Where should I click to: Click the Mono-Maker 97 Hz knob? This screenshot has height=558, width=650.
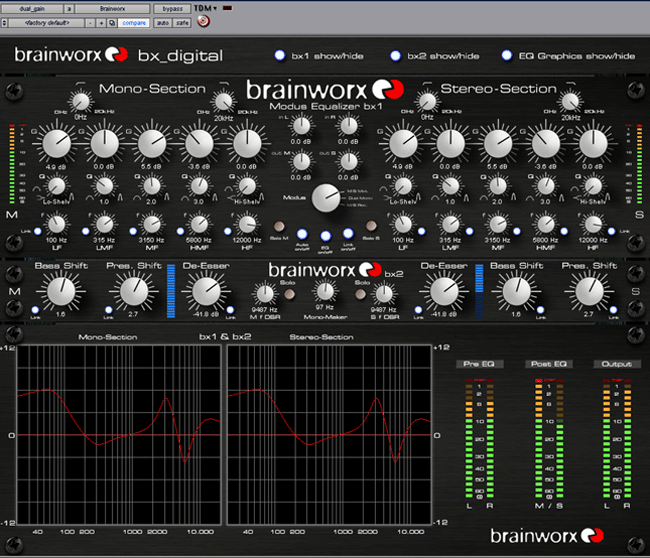coord(325,291)
